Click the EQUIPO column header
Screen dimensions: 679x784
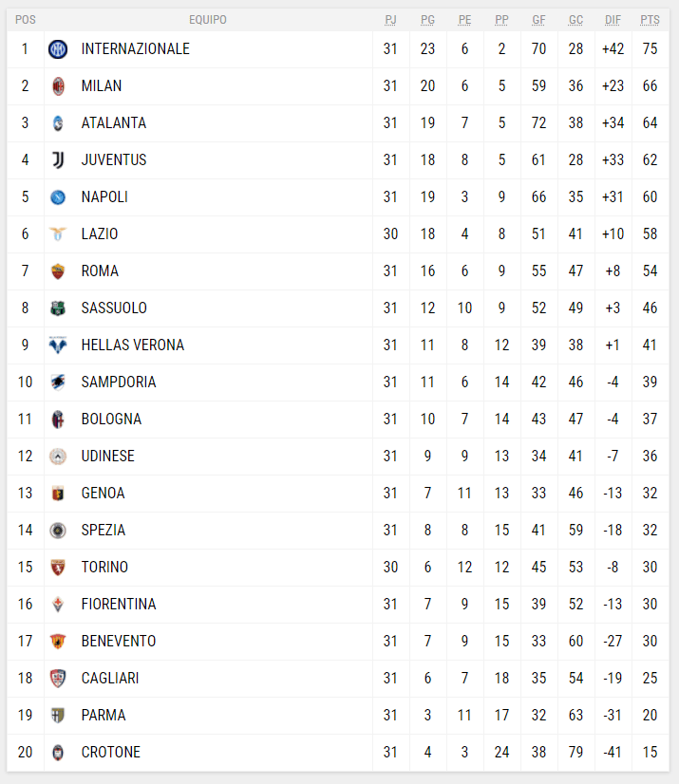(x=208, y=20)
